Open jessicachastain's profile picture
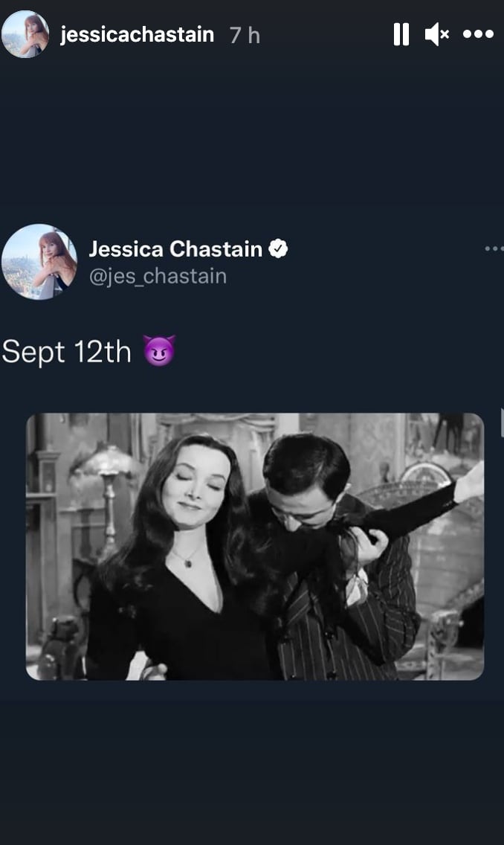Image resolution: width=504 pixels, height=845 pixels. (26, 33)
